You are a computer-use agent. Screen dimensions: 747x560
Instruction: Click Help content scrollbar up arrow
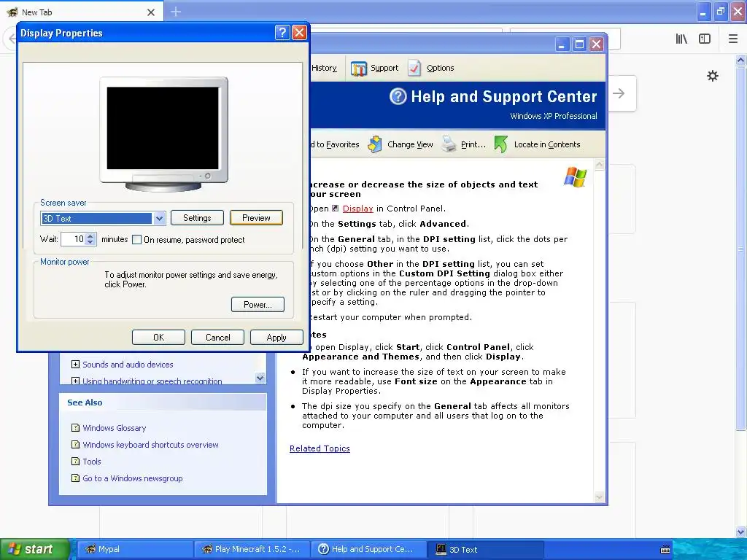click(600, 166)
